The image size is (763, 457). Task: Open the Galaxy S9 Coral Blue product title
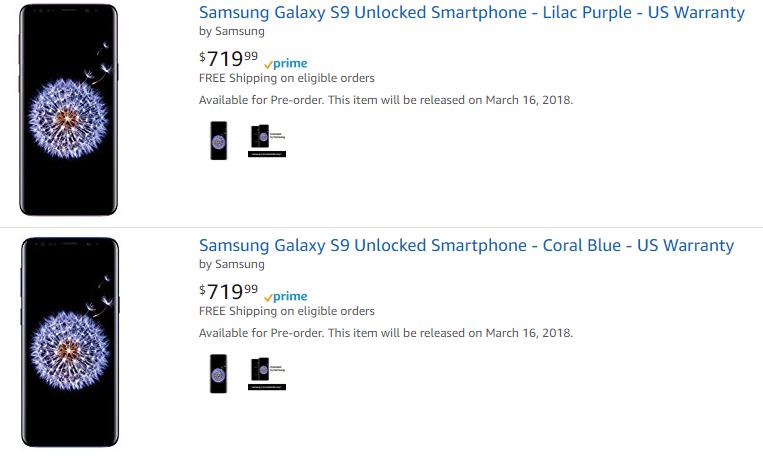click(466, 246)
